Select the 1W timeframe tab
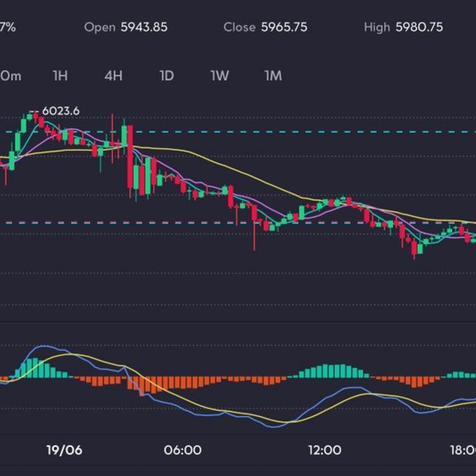The height and width of the screenshot is (476, 476). tap(219, 76)
